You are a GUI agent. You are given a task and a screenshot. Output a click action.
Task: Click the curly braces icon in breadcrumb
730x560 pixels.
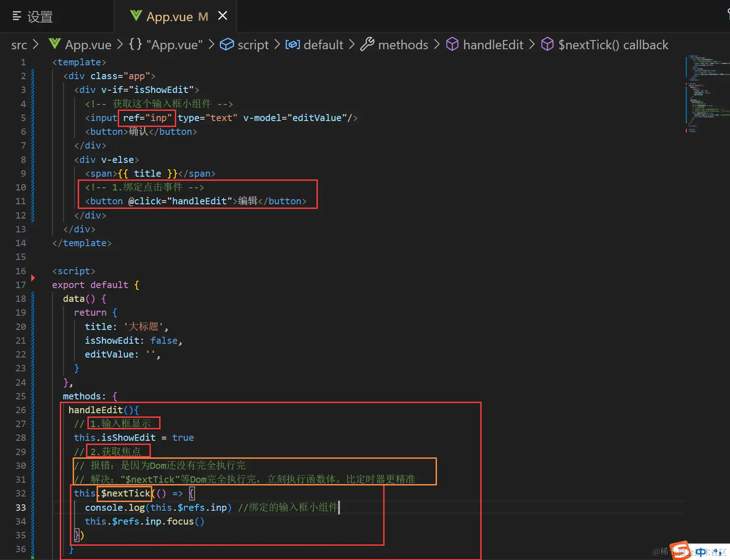(x=135, y=44)
